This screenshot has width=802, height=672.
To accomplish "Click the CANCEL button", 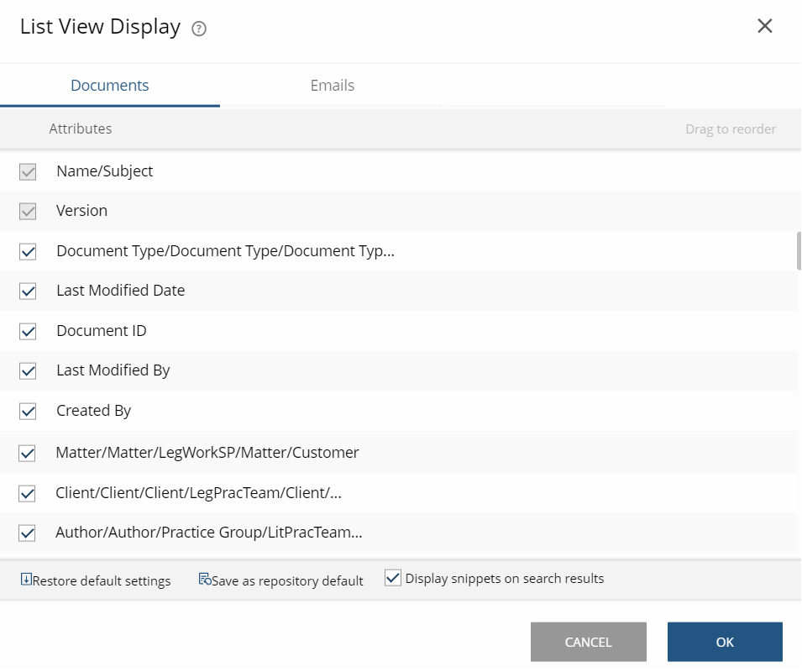I will point(589,641).
